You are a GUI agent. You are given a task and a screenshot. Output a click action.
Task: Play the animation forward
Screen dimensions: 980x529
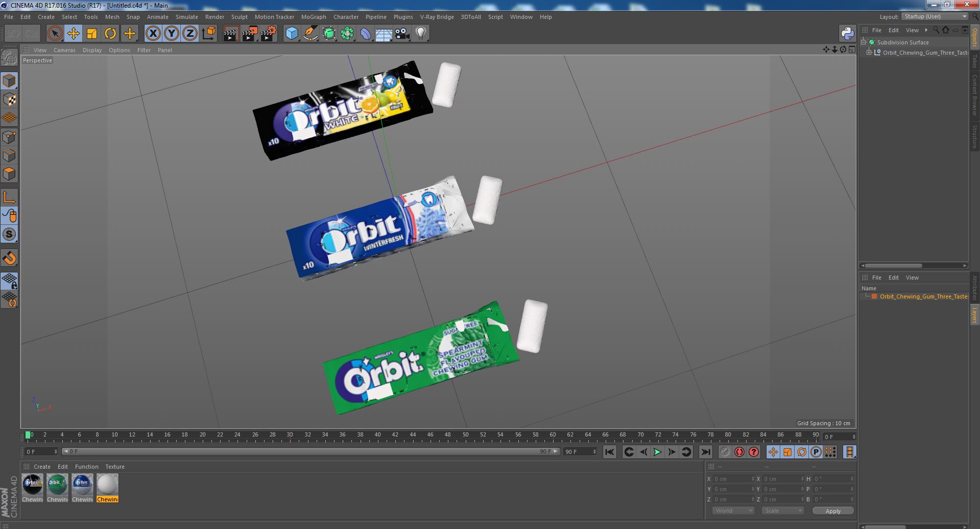[657, 452]
